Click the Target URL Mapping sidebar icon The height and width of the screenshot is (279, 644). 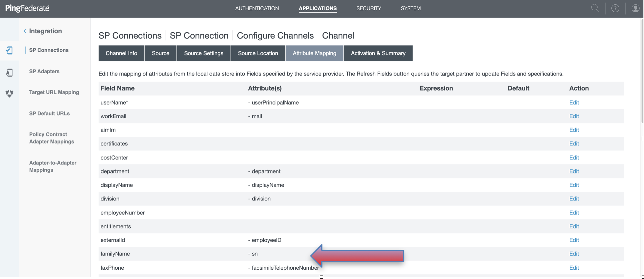click(x=9, y=93)
